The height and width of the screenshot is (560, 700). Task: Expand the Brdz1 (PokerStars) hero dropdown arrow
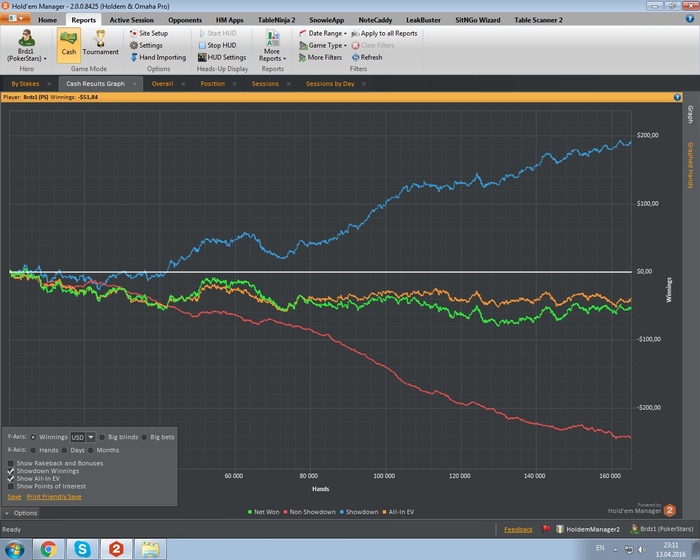coord(45,59)
